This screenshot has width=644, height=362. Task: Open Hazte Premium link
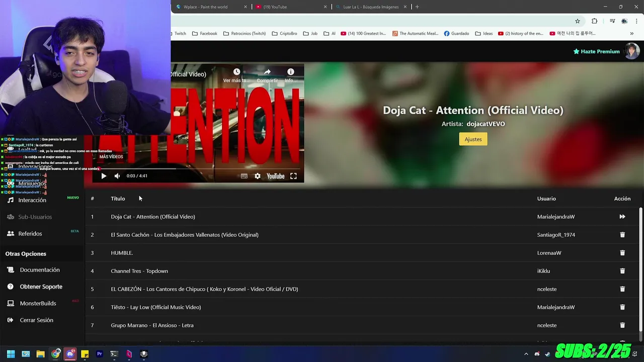click(x=596, y=51)
